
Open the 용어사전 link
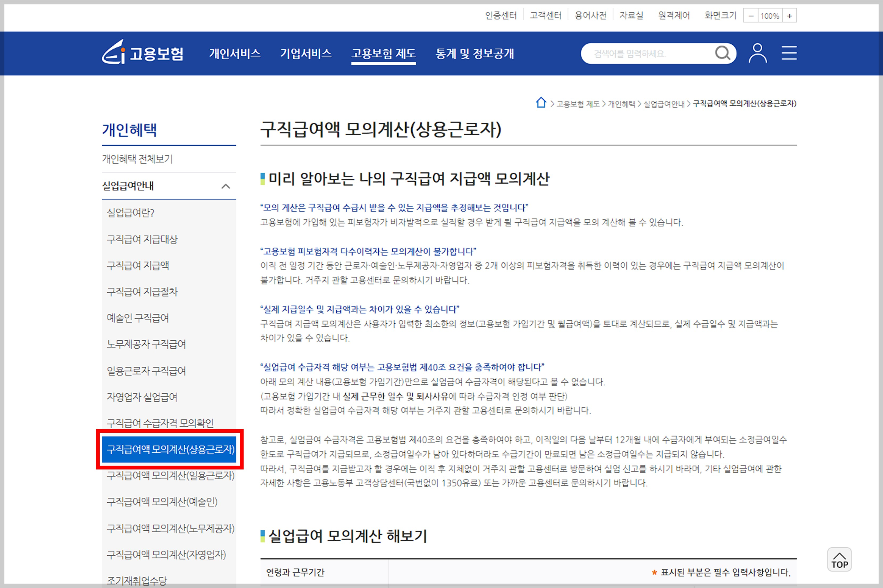pyautogui.click(x=590, y=15)
